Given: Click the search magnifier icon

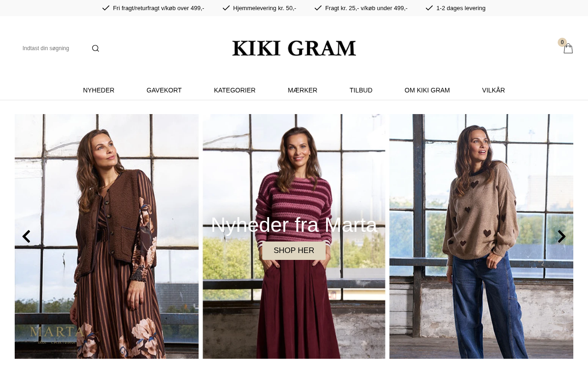Looking at the screenshot, I should coord(96,48).
